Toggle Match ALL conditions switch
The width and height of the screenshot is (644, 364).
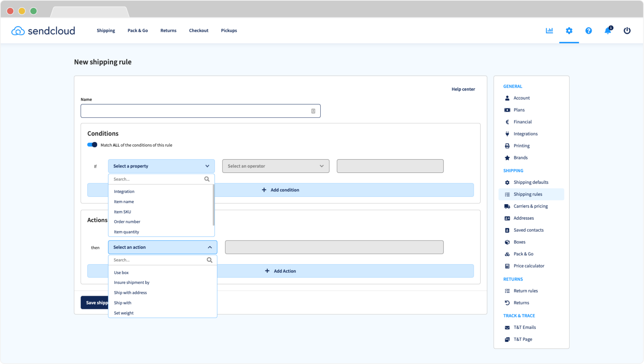92,145
